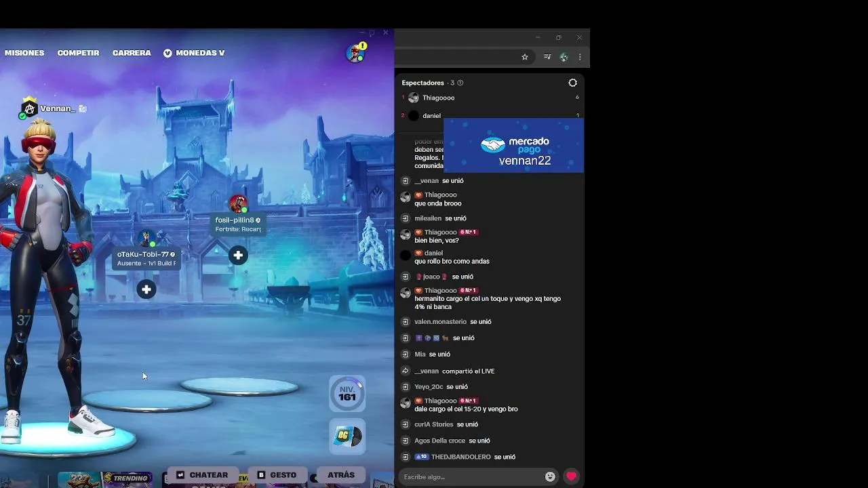Open browser media control playlist icon
The width and height of the screenshot is (868, 488).
pyautogui.click(x=547, y=57)
